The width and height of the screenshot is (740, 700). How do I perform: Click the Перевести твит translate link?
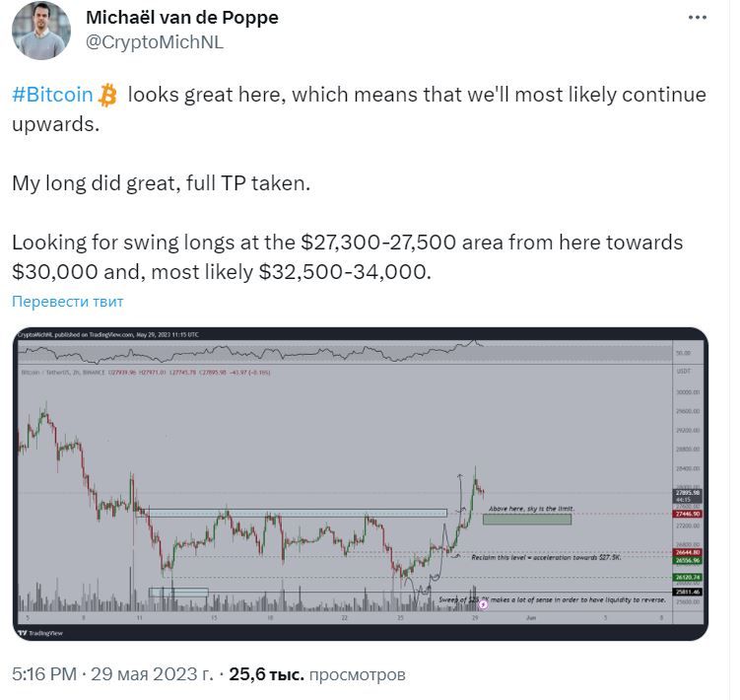coord(67,302)
